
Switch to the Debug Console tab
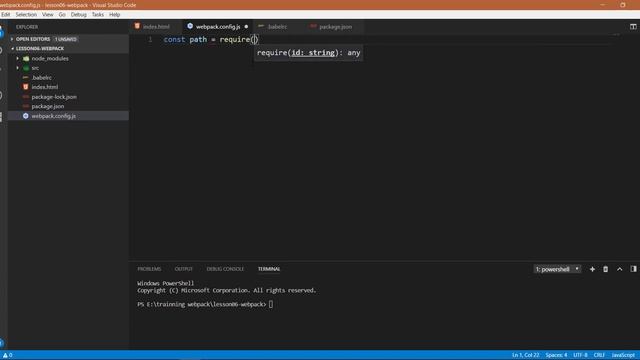click(x=225, y=269)
